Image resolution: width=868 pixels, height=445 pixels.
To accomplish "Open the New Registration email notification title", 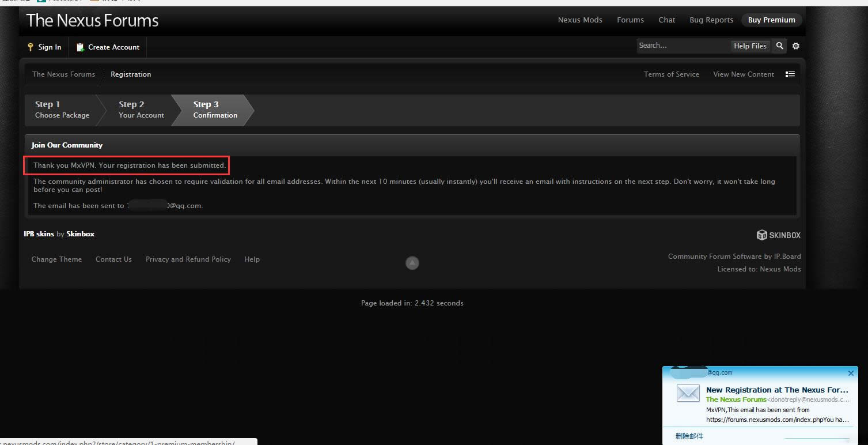I will point(777,390).
